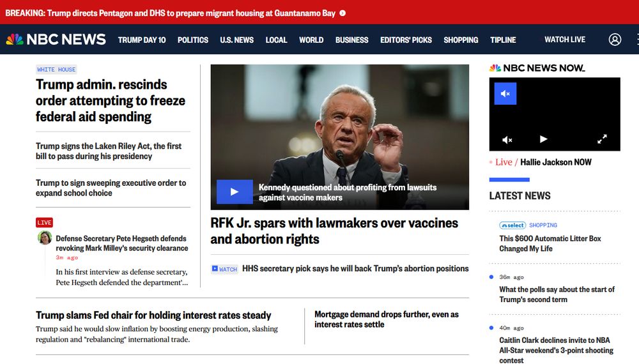Open Editors' Picks section
The image size is (639, 364).
pyautogui.click(x=406, y=40)
